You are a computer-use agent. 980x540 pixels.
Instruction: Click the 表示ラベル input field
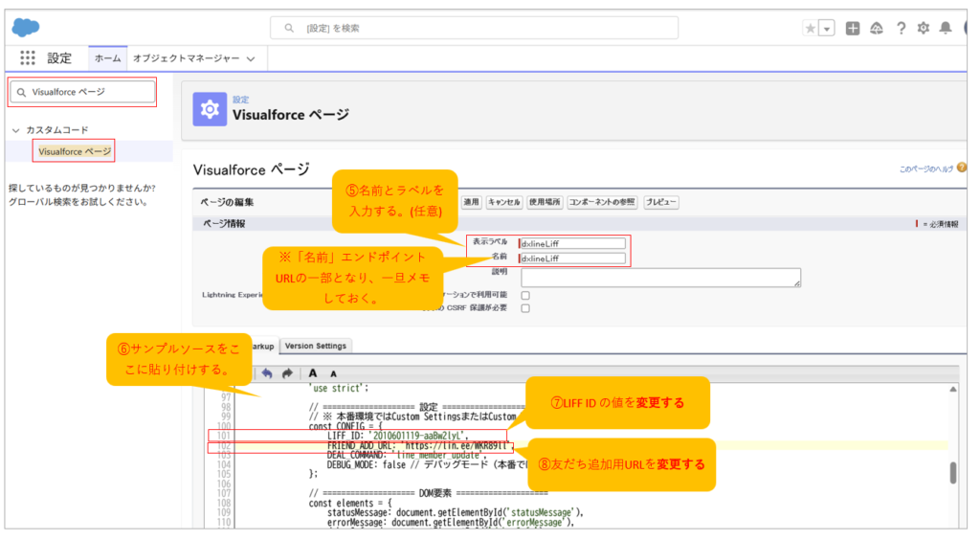572,243
